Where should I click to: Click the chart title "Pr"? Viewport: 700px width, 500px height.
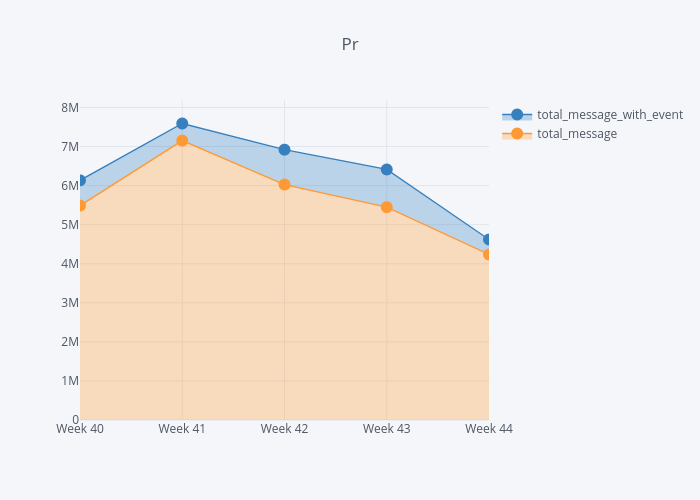350,45
